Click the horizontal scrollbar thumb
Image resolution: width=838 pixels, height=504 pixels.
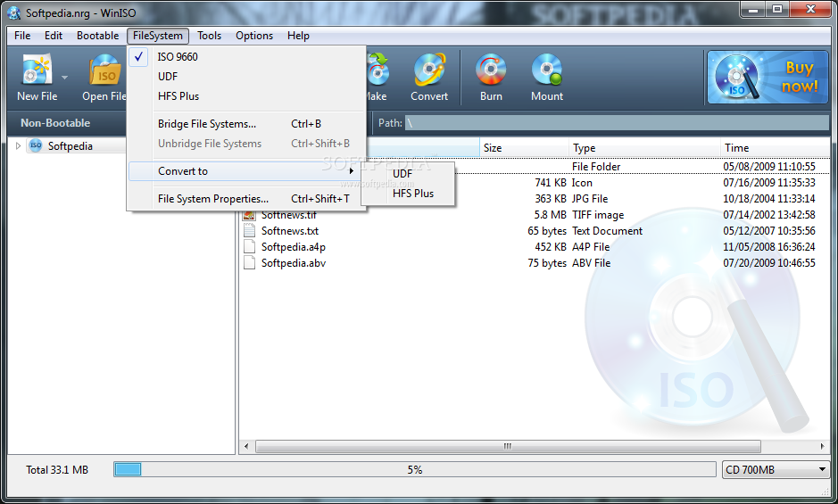point(508,446)
